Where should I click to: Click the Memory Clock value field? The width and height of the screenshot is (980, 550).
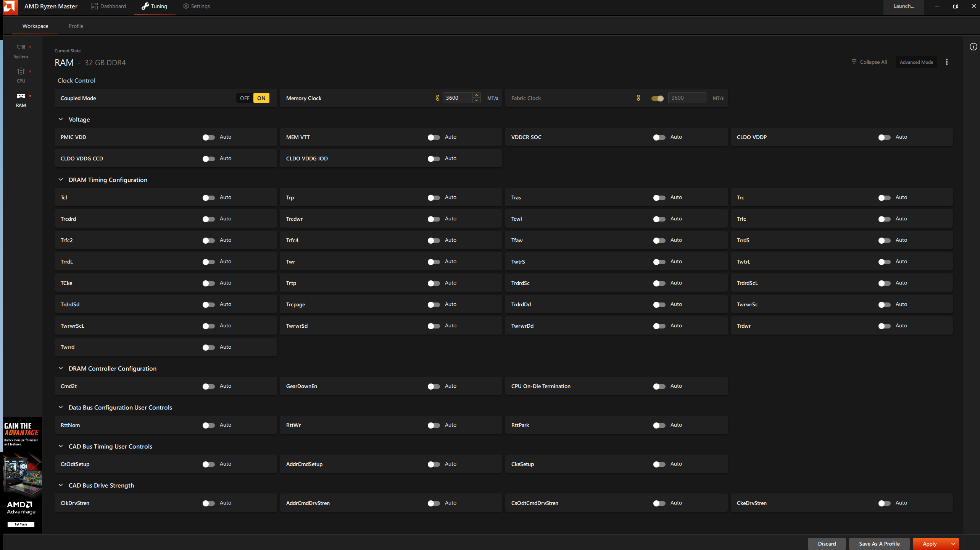pyautogui.click(x=458, y=98)
